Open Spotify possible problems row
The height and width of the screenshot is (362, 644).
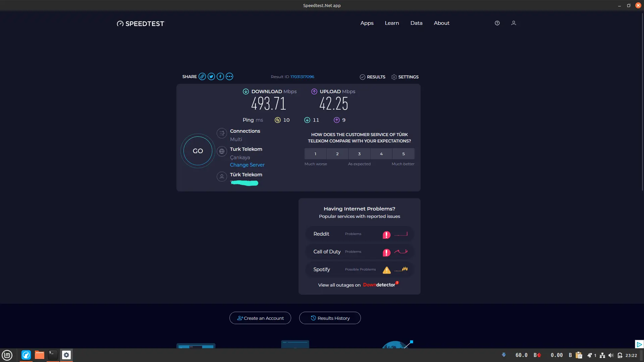tap(360, 269)
